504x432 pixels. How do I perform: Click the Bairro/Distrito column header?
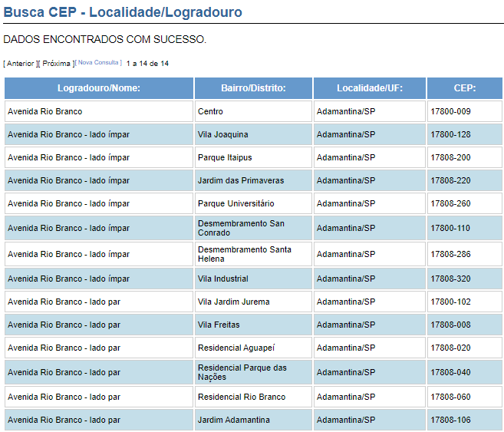(253, 88)
